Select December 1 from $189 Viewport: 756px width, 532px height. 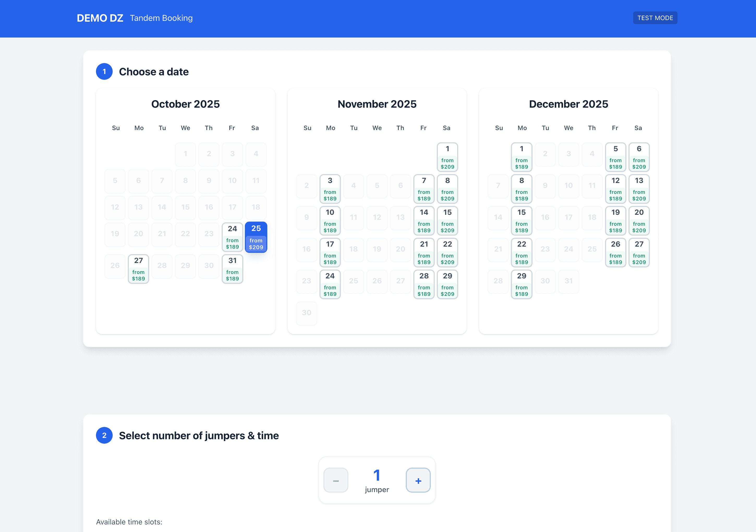click(522, 157)
